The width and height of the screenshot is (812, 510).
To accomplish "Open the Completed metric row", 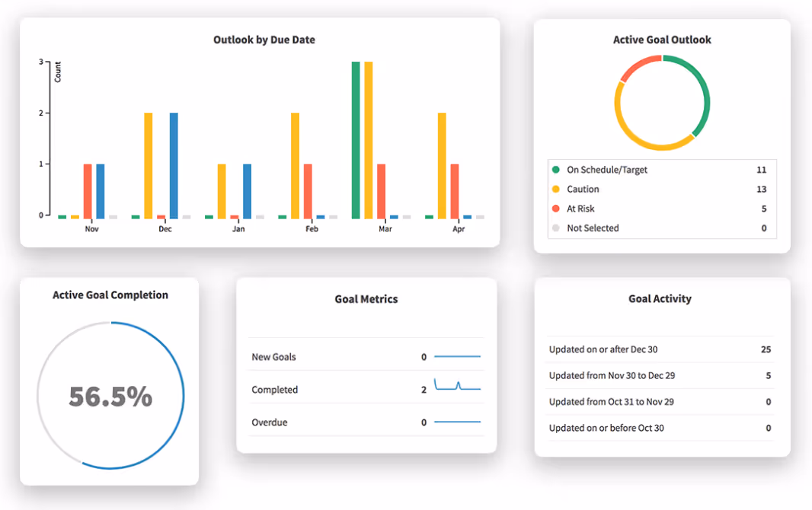I will pyautogui.click(x=366, y=390).
